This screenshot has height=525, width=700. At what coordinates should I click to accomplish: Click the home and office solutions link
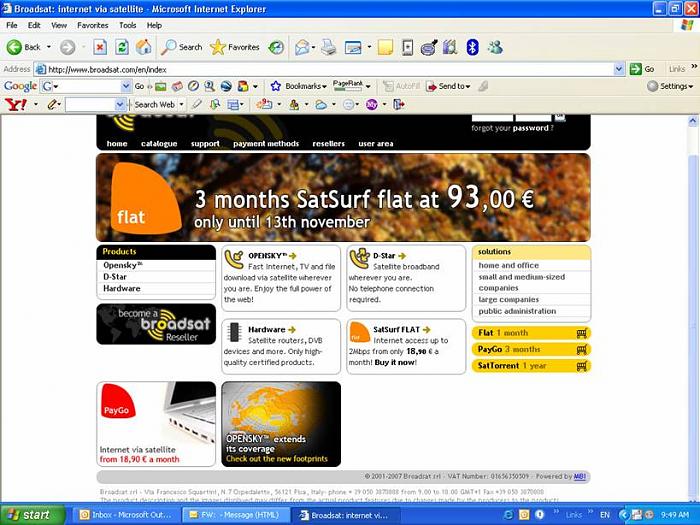pos(508,265)
